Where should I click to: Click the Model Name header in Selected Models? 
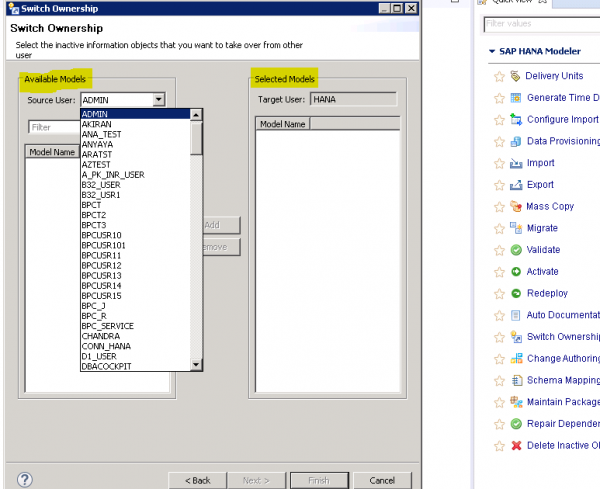click(282, 124)
